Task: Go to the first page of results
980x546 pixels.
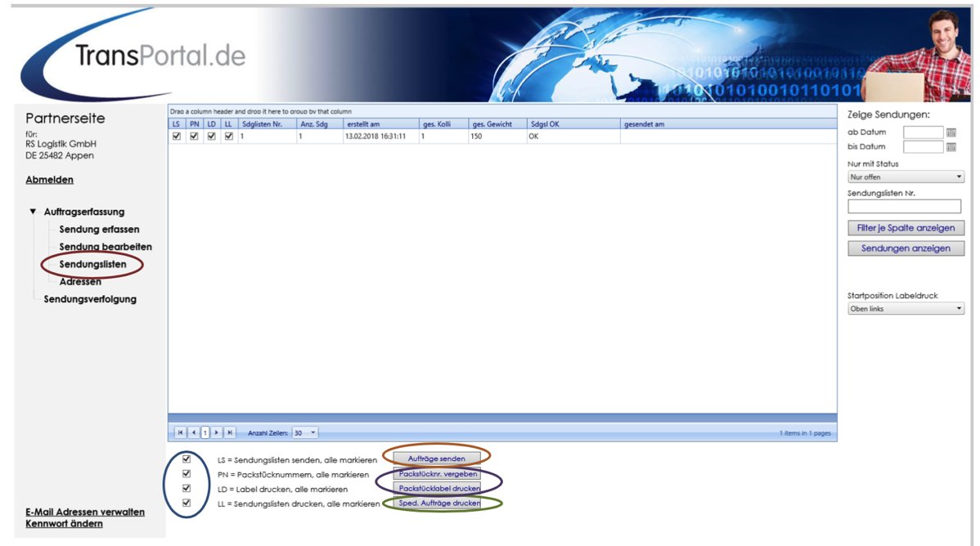Action: pos(181,432)
